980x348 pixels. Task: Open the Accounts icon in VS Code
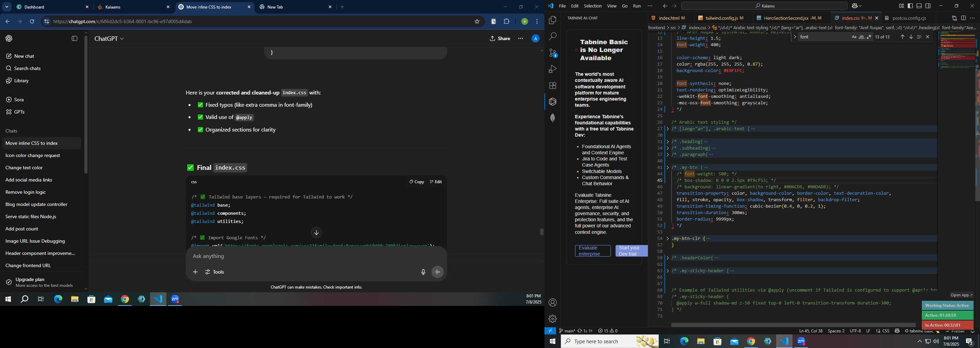[552, 303]
